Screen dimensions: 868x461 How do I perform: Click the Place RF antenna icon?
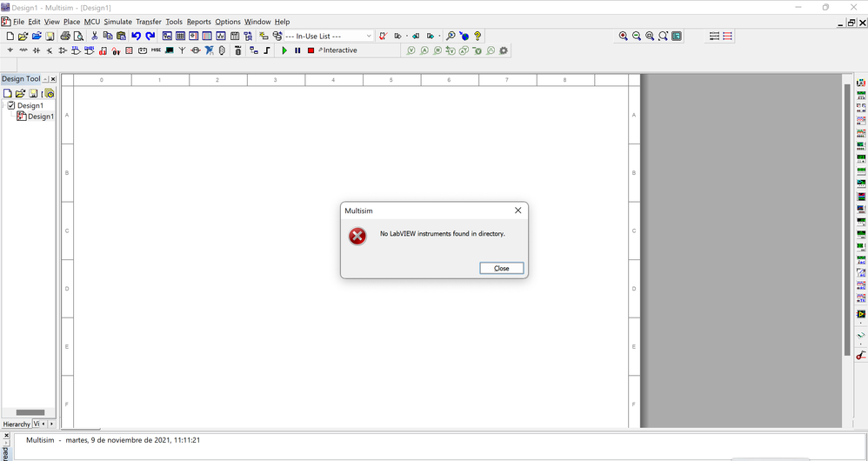182,50
